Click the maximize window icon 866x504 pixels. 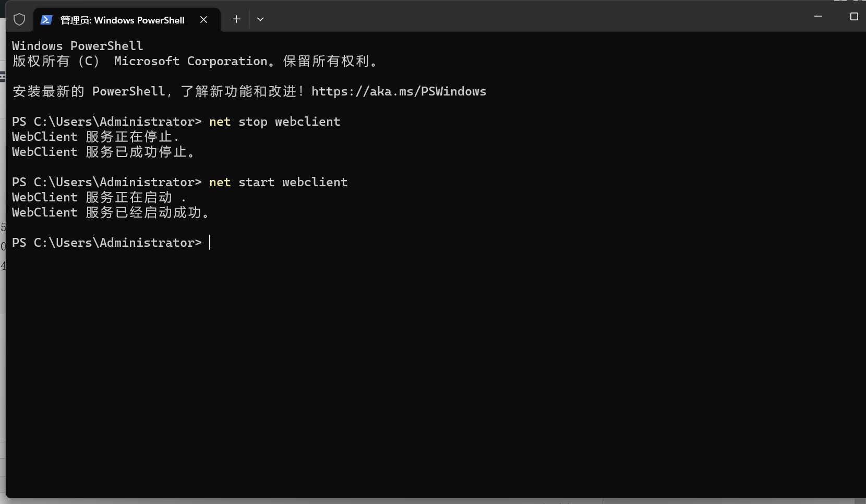pos(854,16)
